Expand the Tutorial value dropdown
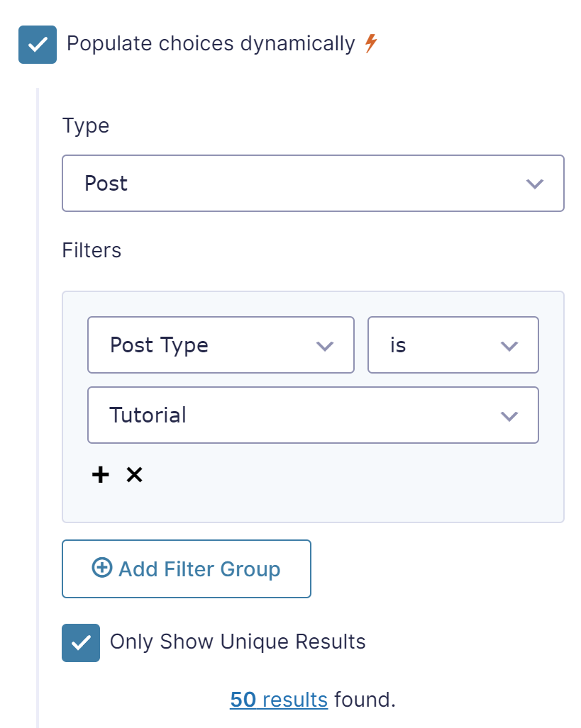This screenshot has height=728, width=581. pos(313,416)
